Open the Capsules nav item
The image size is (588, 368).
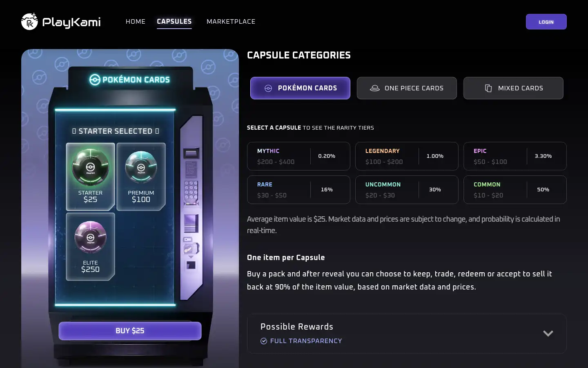click(174, 22)
